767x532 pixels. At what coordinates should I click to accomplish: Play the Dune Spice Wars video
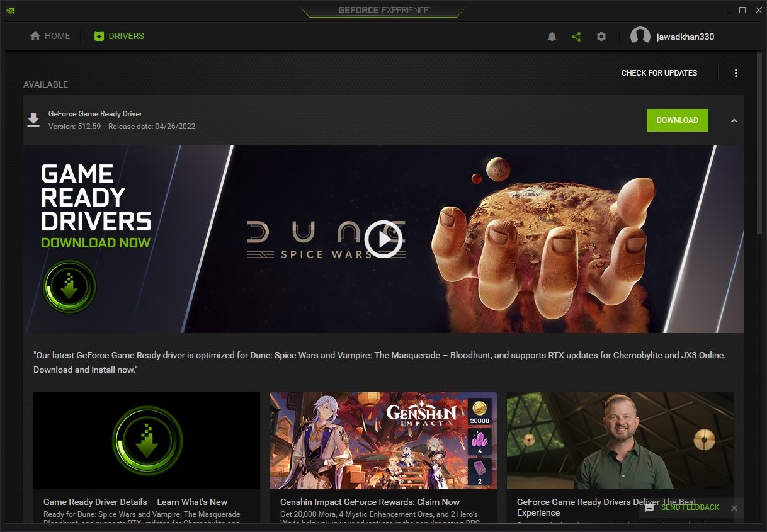[x=383, y=239]
